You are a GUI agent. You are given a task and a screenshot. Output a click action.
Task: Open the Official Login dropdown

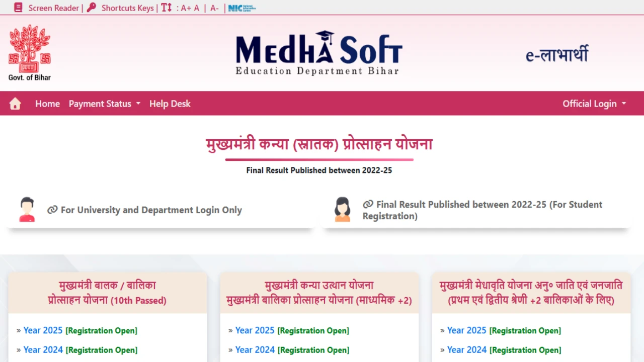(x=594, y=104)
